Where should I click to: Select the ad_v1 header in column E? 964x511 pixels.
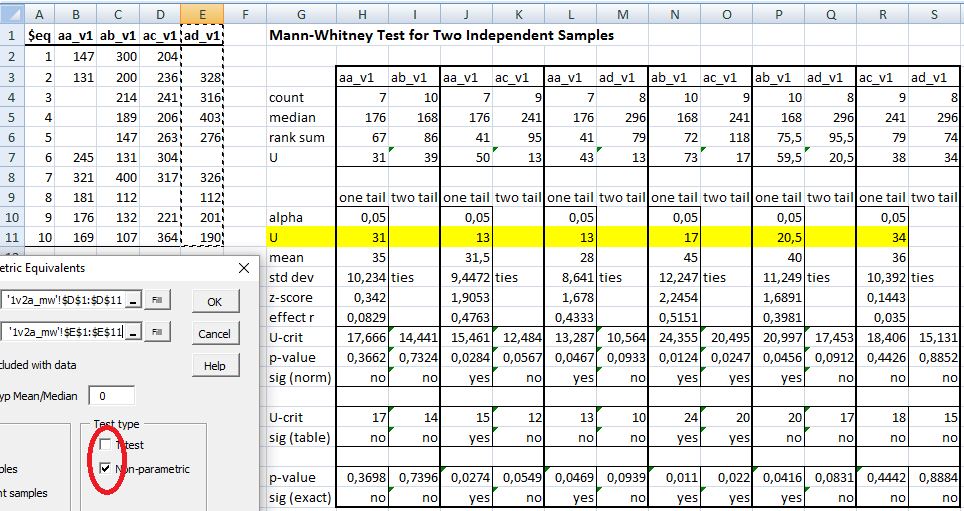click(202, 35)
